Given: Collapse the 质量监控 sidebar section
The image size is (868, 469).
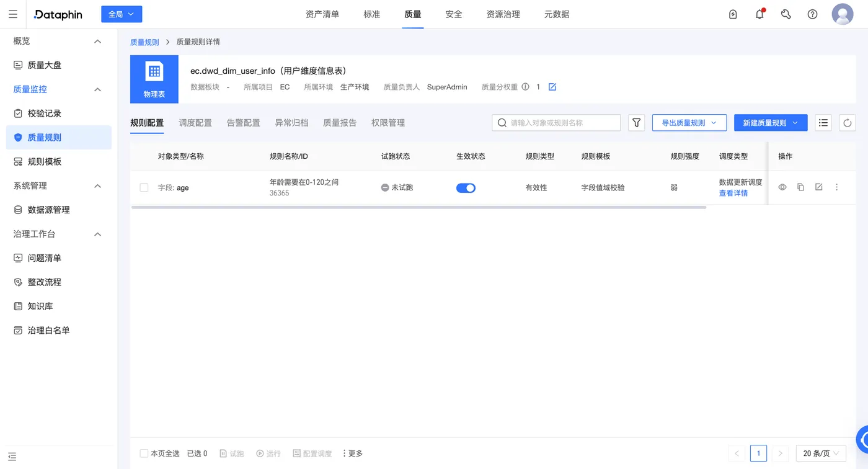Looking at the screenshot, I should [x=97, y=90].
